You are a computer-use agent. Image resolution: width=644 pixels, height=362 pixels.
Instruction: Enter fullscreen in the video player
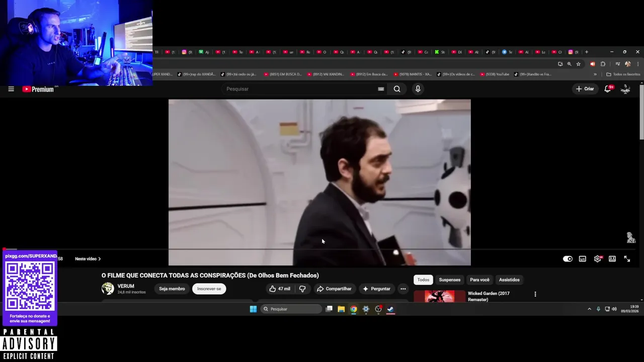click(x=627, y=259)
